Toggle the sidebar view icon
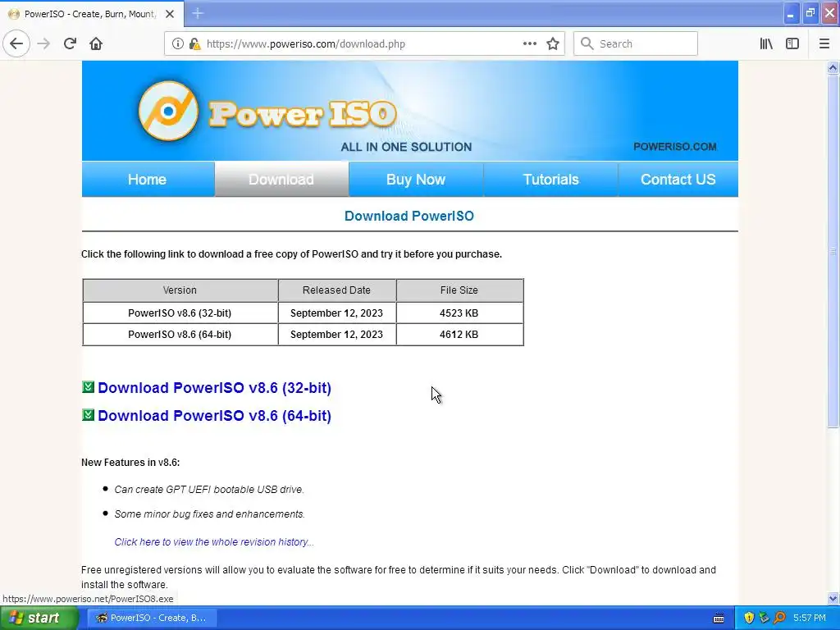The image size is (840, 630). [792, 43]
